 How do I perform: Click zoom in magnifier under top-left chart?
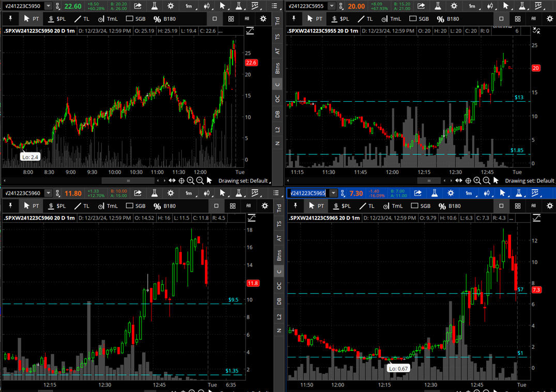click(x=191, y=181)
